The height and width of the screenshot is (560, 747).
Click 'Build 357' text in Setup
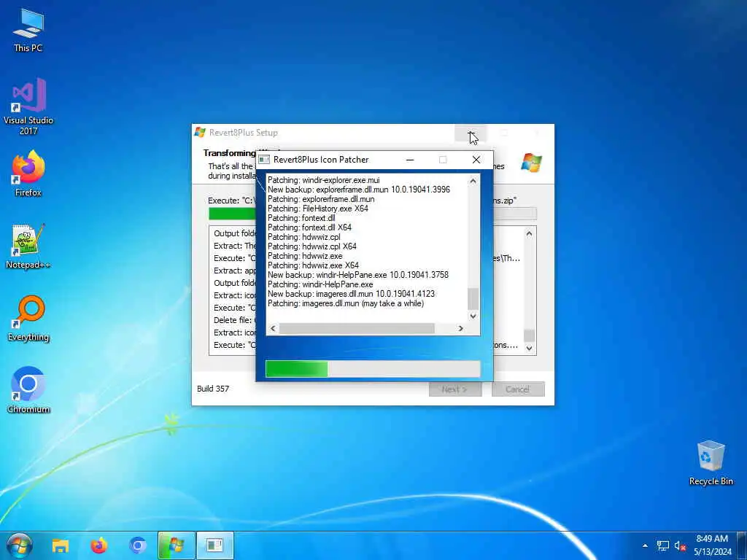[213, 389]
